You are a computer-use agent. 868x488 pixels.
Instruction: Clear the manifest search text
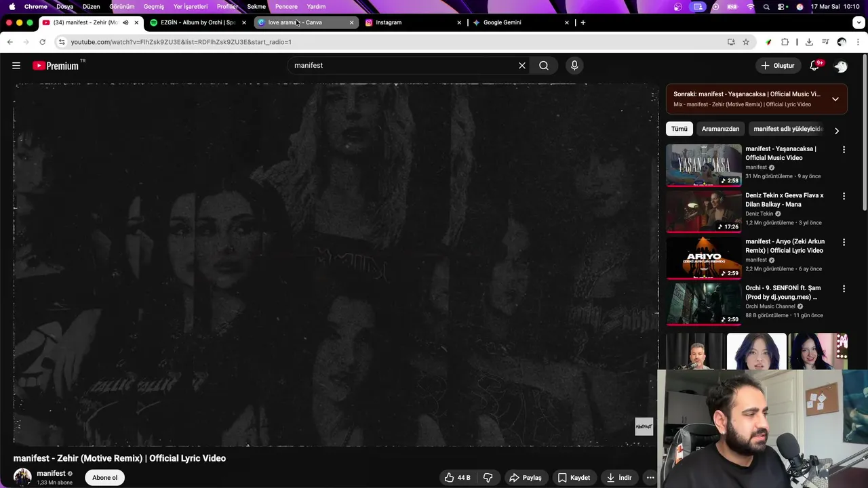[x=522, y=66]
